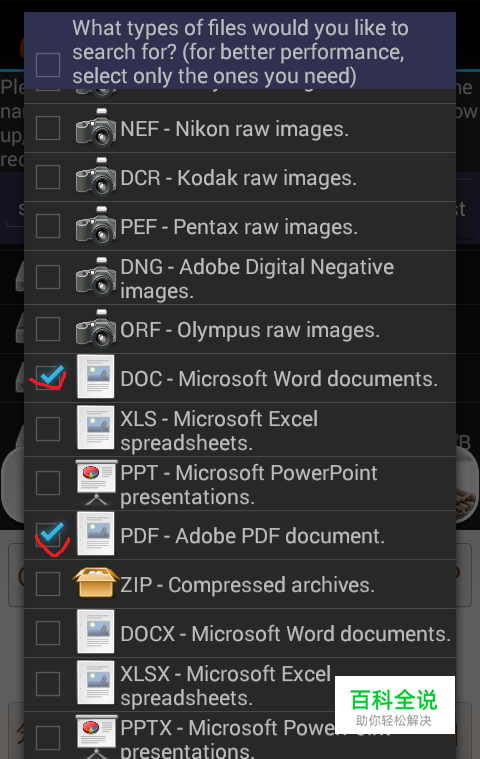Select the PPTX PowerPoint presentations entry
The image size is (480, 759).
coord(240,736)
